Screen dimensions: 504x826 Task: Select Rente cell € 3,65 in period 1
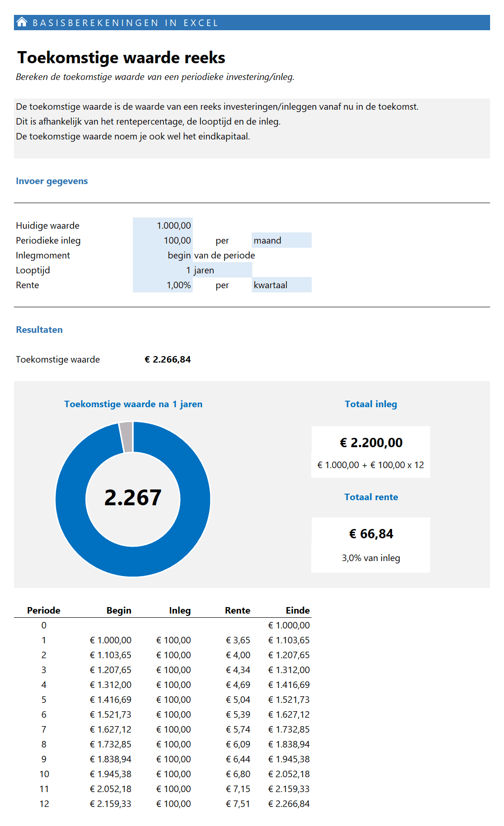[238, 640]
